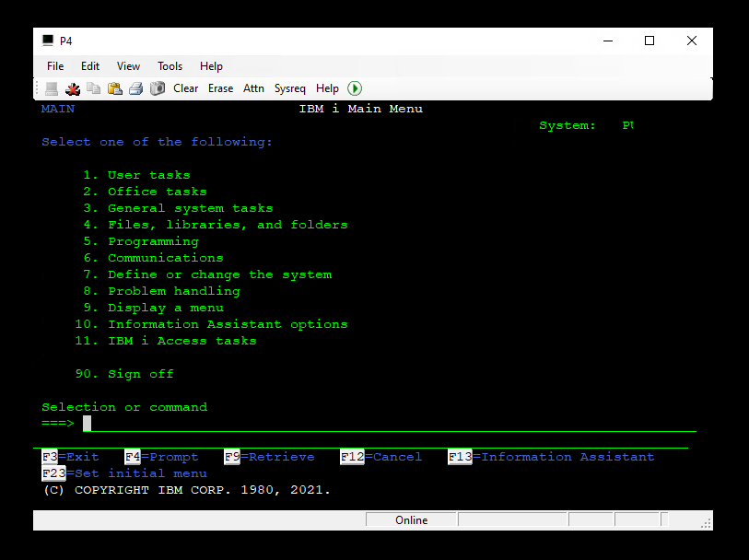Open the File menu
The height and width of the screenshot is (560, 749).
pyautogui.click(x=55, y=66)
